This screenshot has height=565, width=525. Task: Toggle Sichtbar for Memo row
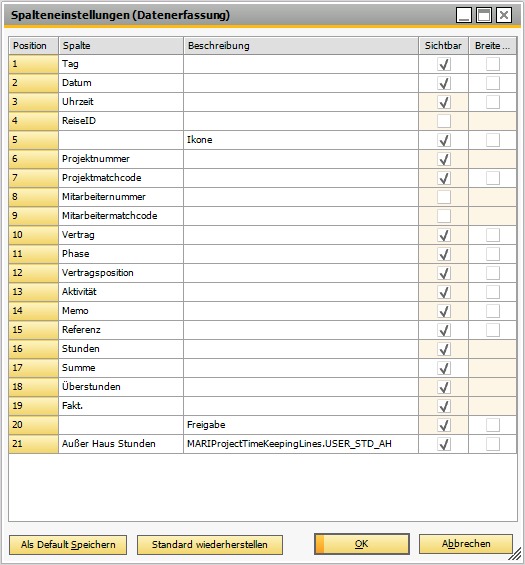click(x=444, y=311)
